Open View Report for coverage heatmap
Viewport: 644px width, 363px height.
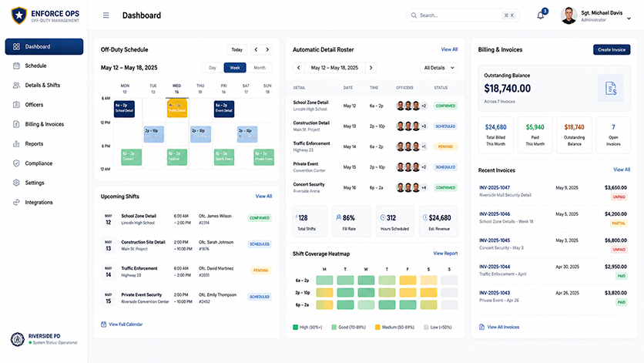click(445, 254)
